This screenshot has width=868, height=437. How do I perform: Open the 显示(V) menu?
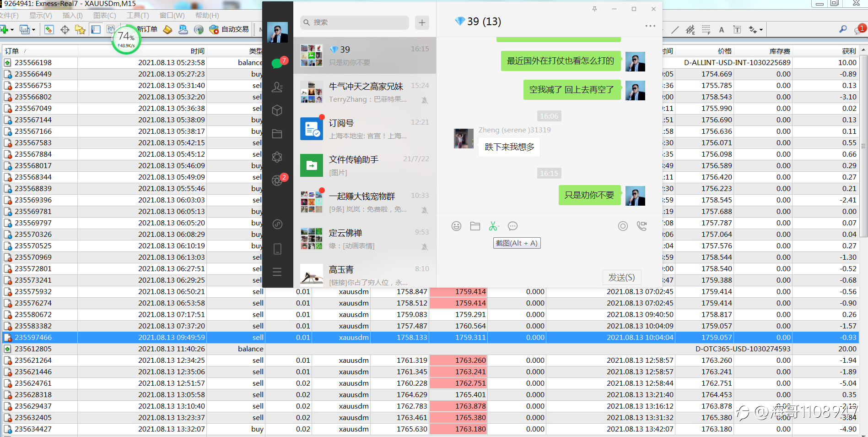41,15
